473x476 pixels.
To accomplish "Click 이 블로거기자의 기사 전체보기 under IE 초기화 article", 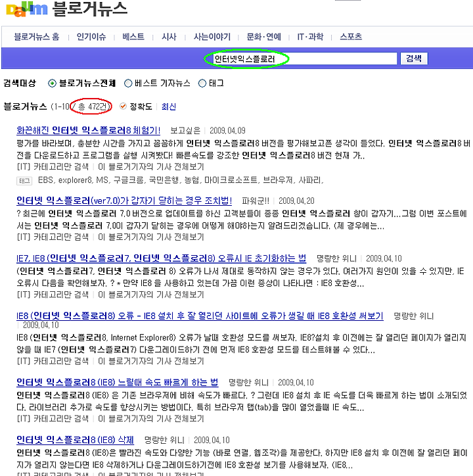I will (151, 295).
